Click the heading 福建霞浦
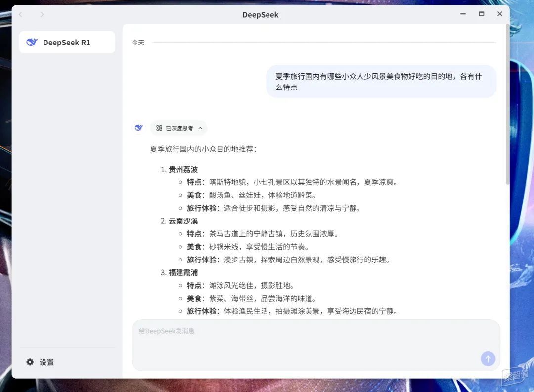Screen dimensions: 534x392 (x=183, y=273)
